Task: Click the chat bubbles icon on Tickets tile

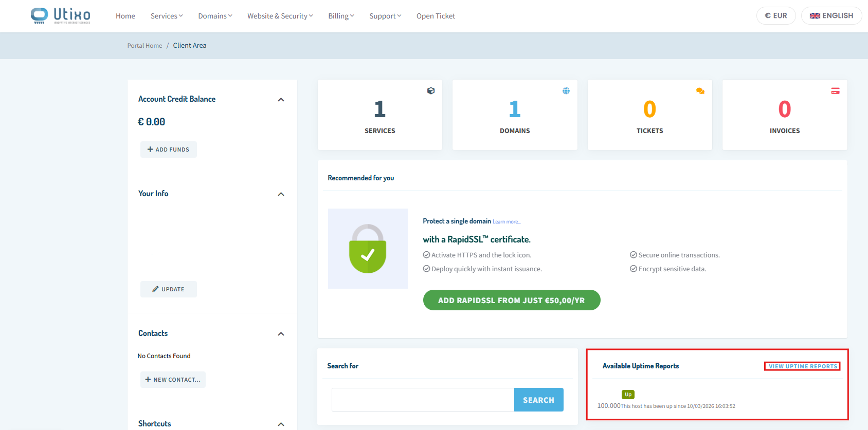Action: pos(700,91)
